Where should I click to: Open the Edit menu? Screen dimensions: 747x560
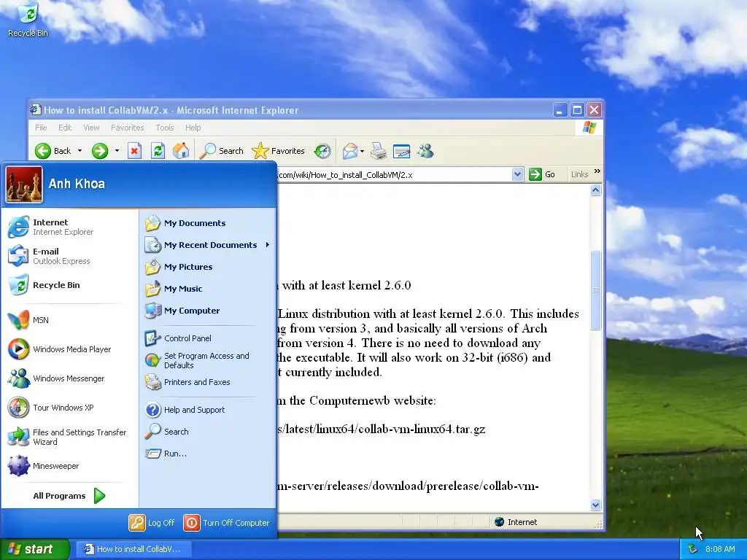65,128
